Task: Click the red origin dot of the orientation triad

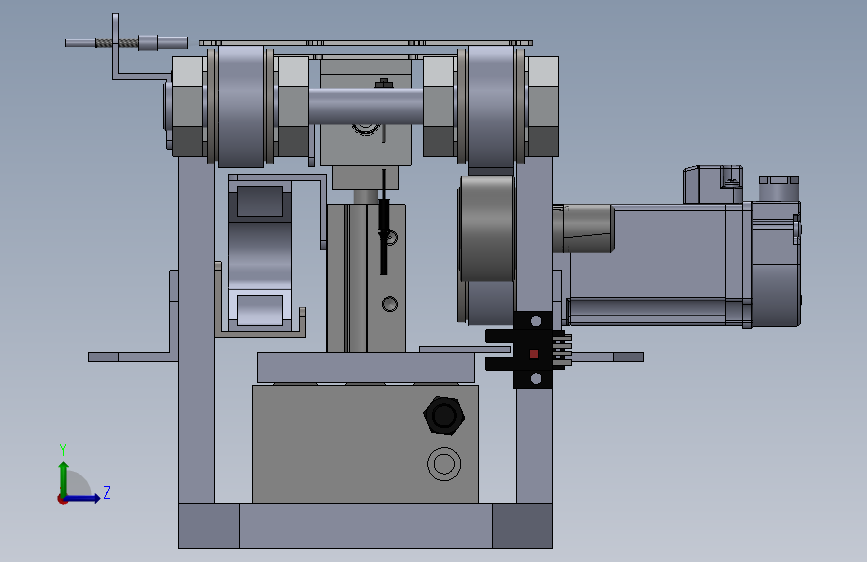Action: coord(62,499)
